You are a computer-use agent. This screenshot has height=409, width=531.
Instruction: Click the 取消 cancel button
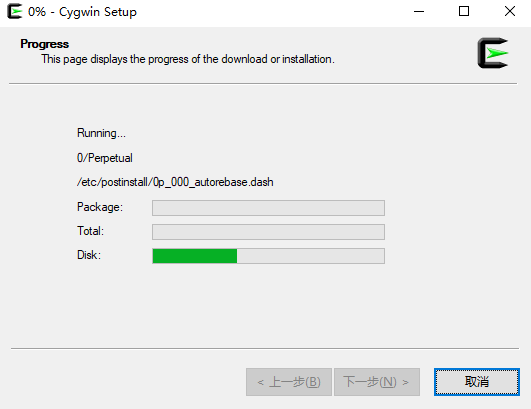click(477, 382)
